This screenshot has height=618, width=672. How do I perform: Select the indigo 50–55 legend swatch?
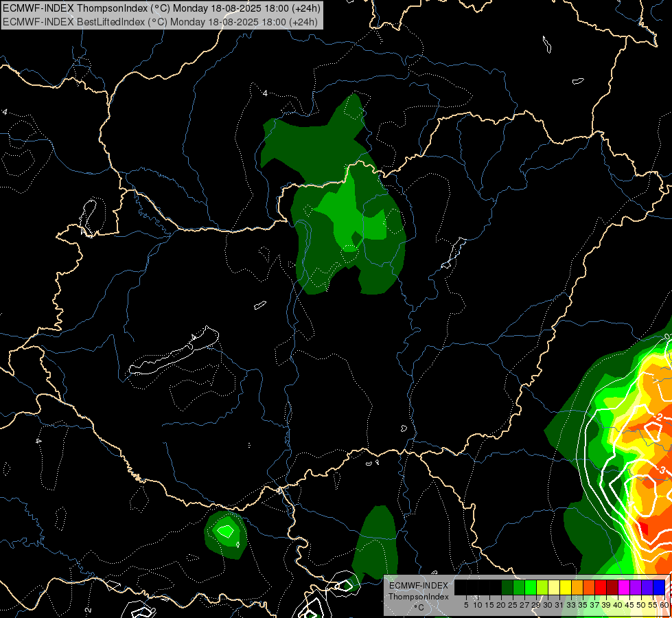click(647, 587)
